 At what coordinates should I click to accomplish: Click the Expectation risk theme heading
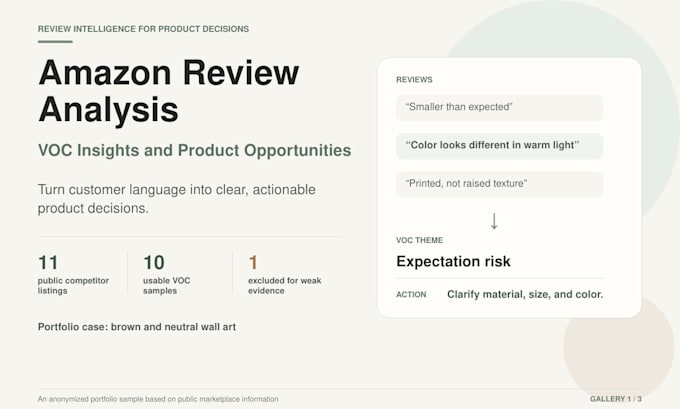[x=453, y=262]
